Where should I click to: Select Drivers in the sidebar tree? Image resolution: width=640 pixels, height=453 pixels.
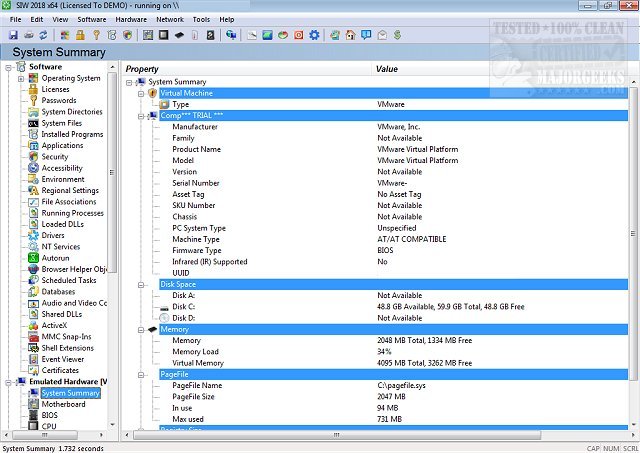click(x=53, y=235)
